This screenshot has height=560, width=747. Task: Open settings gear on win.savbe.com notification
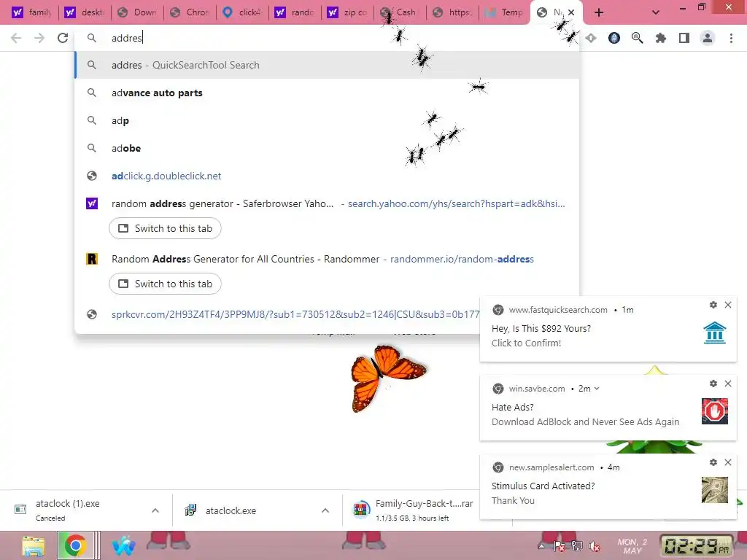[713, 384]
